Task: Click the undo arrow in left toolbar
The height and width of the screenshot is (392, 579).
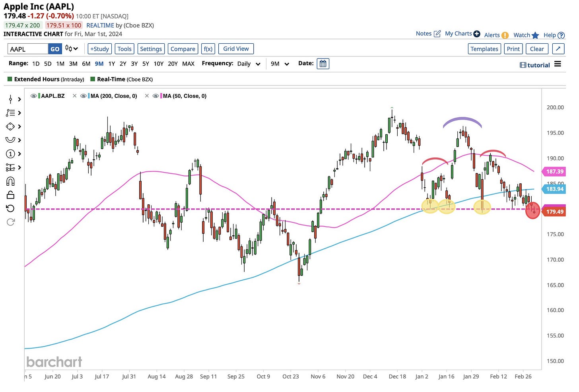Action: [10, 208]
